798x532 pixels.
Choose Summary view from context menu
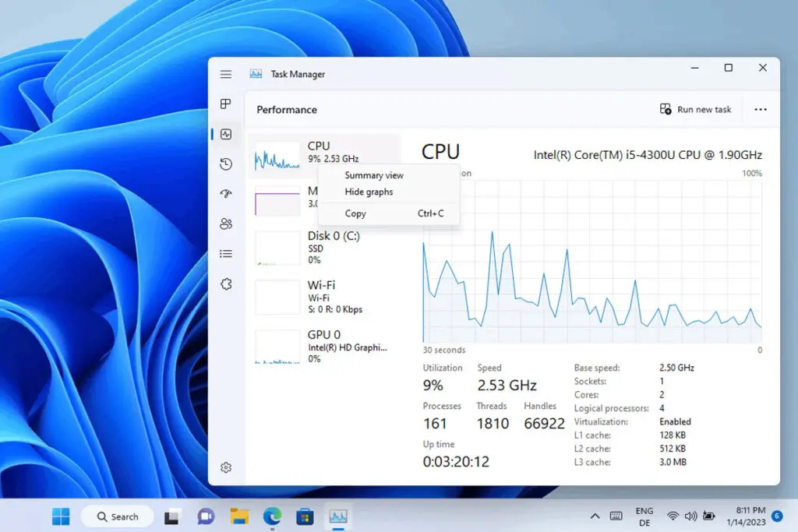[374, 175]
